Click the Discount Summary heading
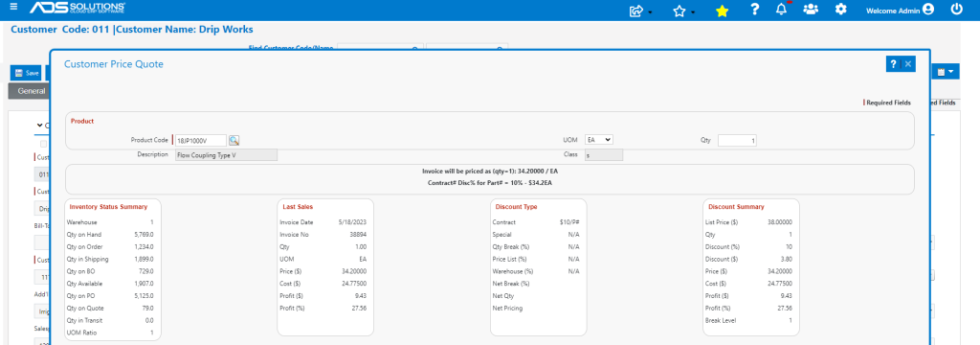 (736, 207)
